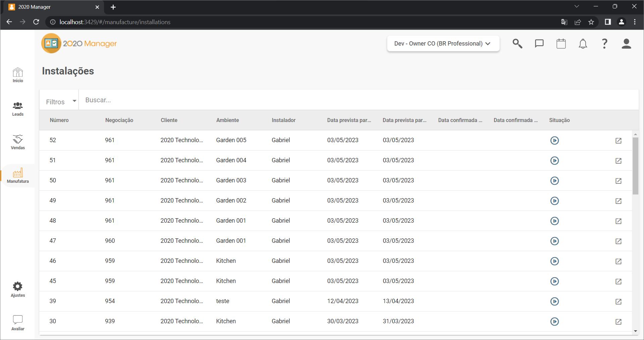Image resolution: width=644 pixels, height=340 pixels.
Task: Start installation 50 play icon
Action: click(x=554, y=181)
